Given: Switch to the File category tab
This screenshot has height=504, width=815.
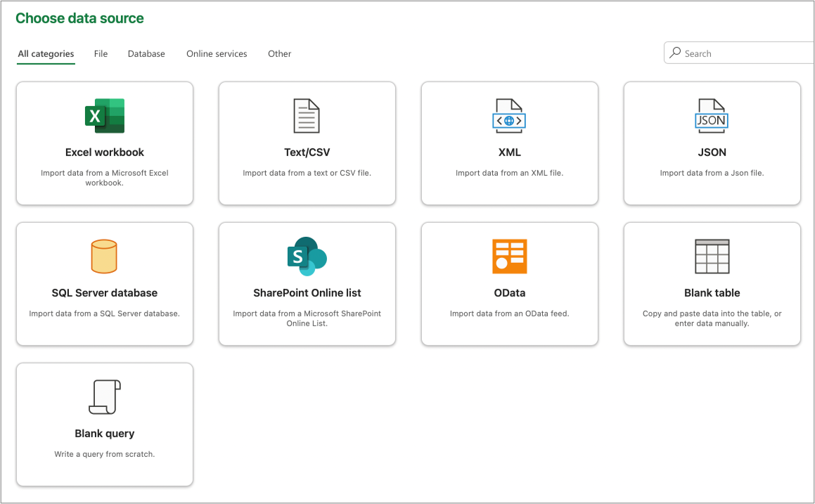Looking at the screenshot, I should (x=101, y=53).
